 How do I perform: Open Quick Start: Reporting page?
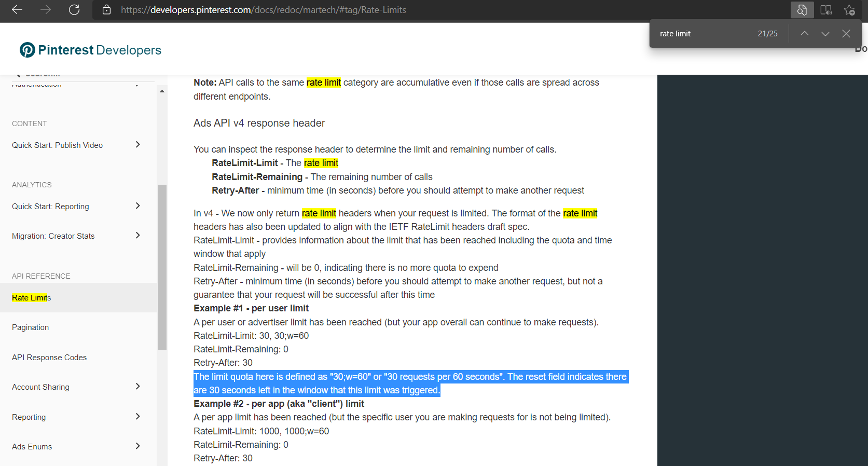pyautogui.click(x=50, y=207)
